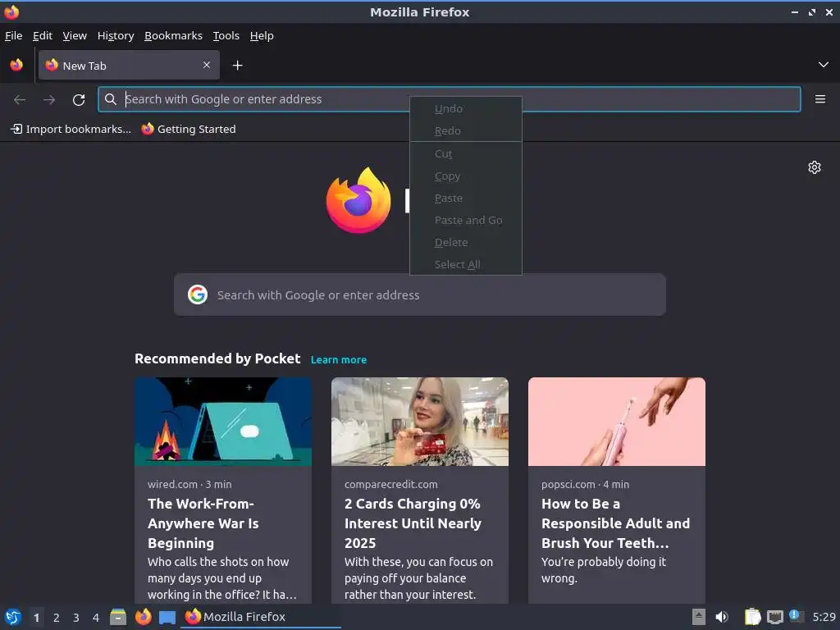Open the taskbar start menu icon
Screen dimensions: 840x630
pyautogui.click(x=13, y=617)
